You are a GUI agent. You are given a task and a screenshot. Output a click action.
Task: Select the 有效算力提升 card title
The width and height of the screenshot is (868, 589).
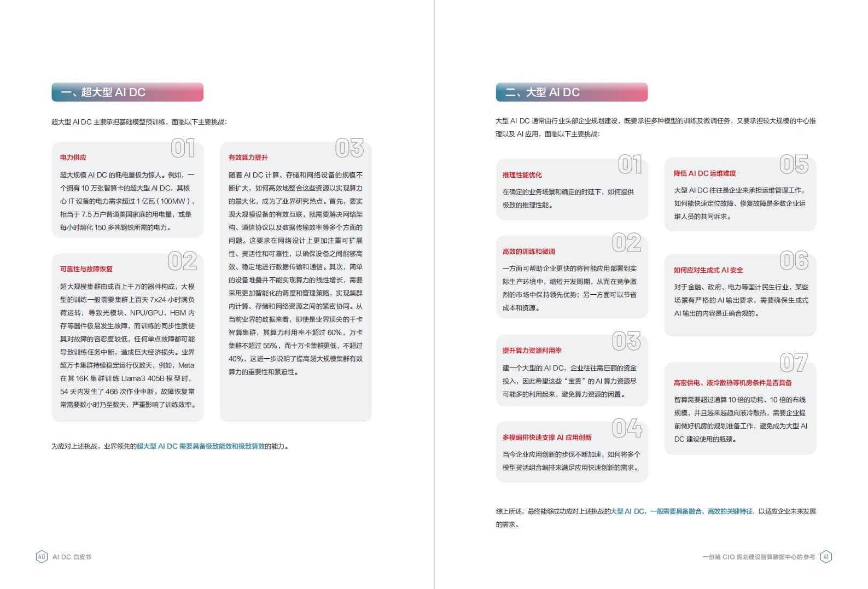pyautogui.click(x=248, y=158)
